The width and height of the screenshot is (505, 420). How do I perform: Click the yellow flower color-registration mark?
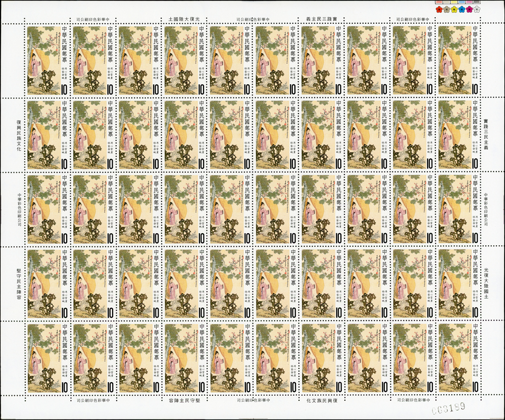click(454, 9)
